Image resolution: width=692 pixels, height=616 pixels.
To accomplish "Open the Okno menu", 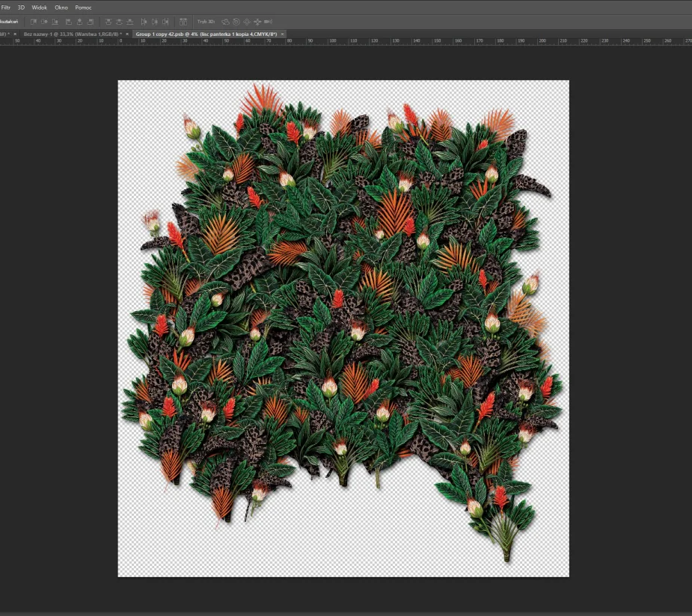I will click(61, 7).
